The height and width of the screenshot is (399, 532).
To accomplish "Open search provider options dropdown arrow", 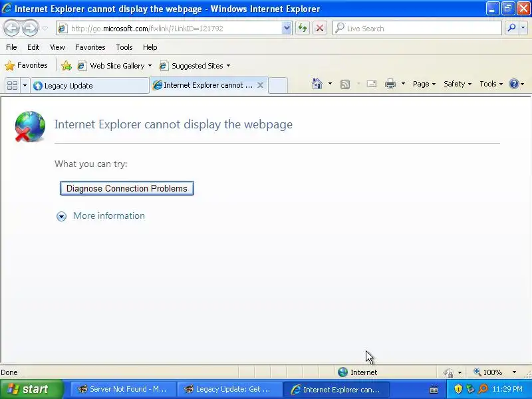I will (523, 28).
